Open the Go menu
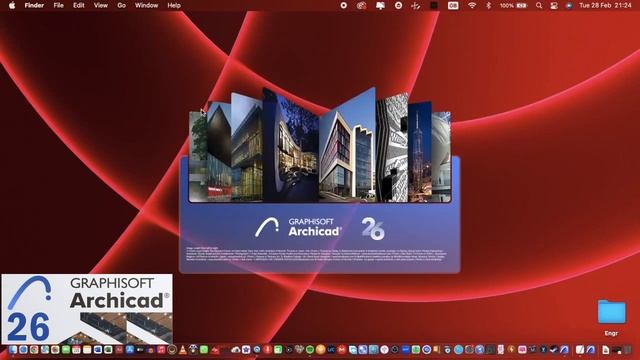The height and width of the screenshot is (360, 640). pyautogui.click(x=121, y=5)
